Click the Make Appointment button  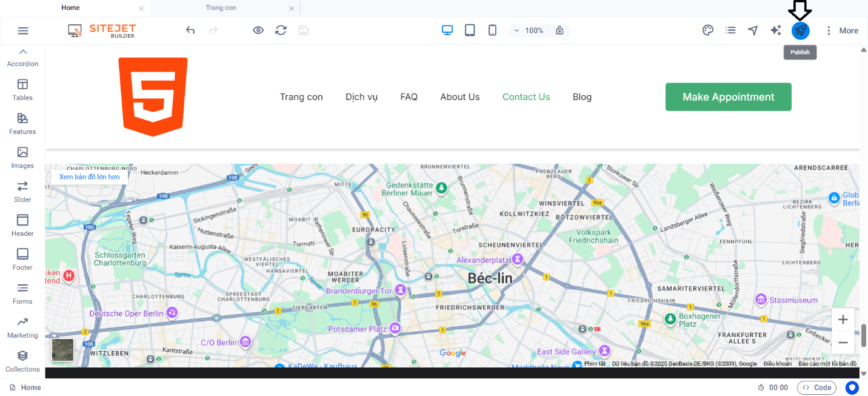tap(728, 97)
